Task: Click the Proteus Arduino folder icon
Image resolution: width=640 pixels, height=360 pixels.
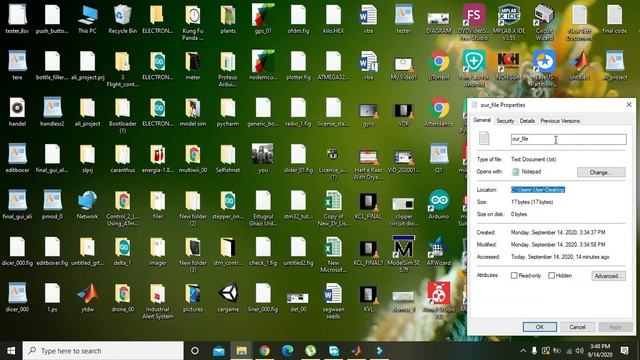Action: click(228, 69)
